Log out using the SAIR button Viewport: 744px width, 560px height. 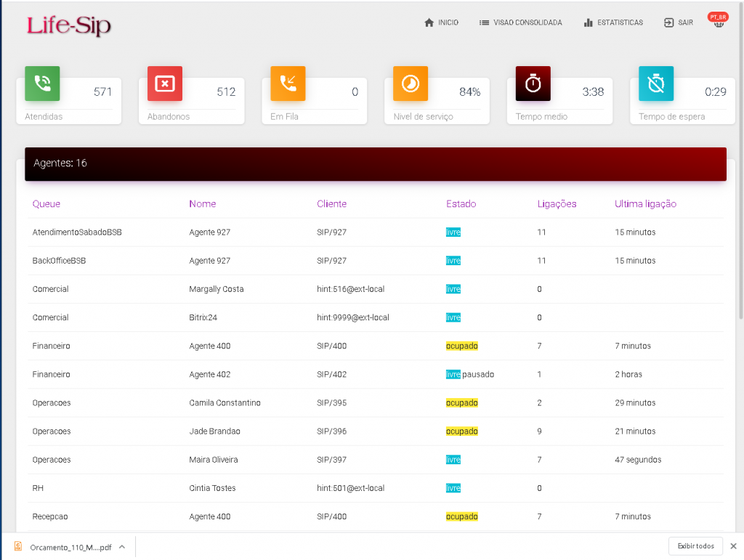[678, 23]
